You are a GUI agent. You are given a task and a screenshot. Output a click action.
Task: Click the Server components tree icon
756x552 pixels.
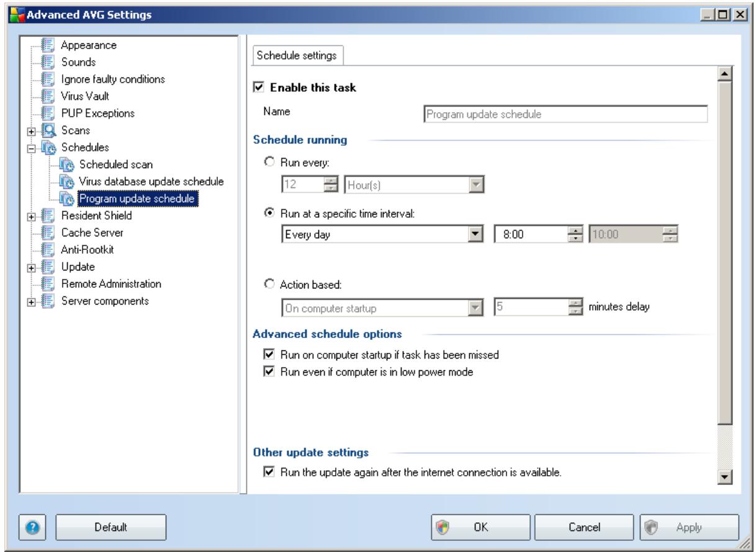point(47,301)
